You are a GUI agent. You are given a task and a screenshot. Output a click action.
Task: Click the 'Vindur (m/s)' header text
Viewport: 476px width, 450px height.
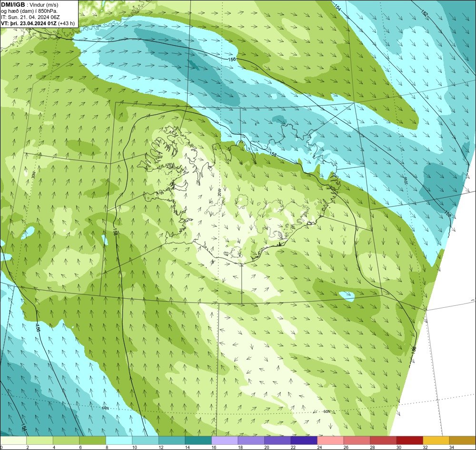pyautogui.click(x=44, y=5)
